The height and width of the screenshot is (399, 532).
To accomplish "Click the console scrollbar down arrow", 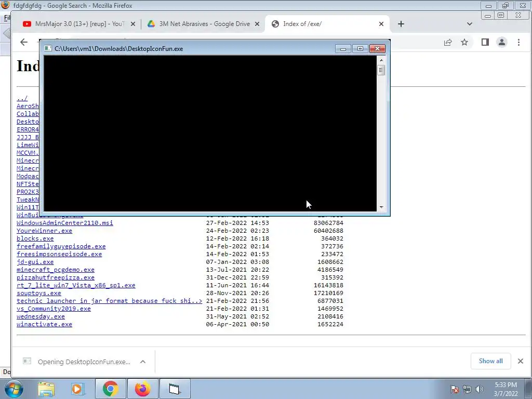I will tap(381, 207).
